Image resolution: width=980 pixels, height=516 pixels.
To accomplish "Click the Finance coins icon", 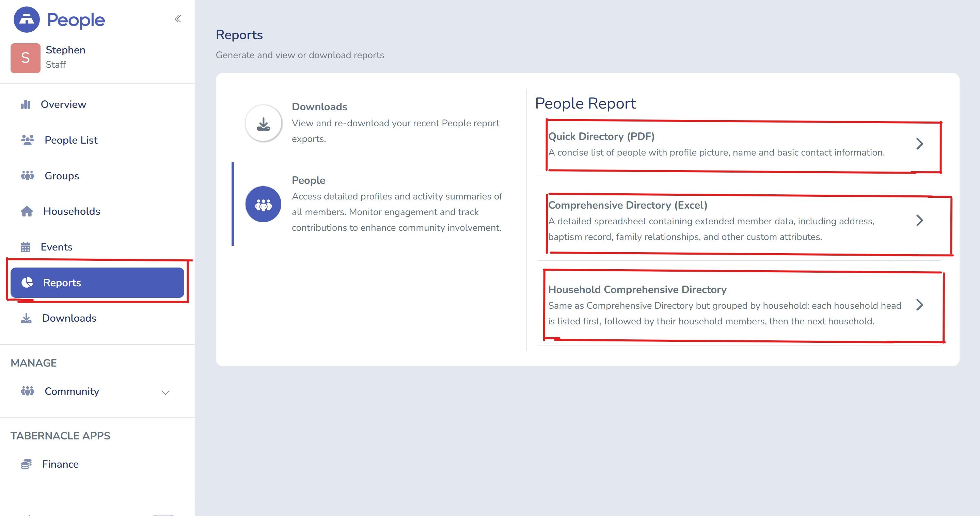I will [x=26, y=464].
